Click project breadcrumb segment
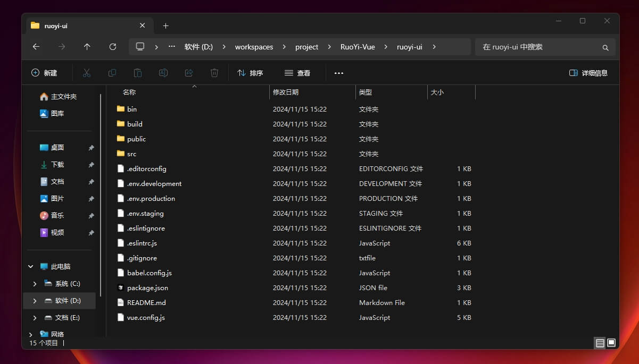This screenshot has height=364, width=639. [x=306, y=47]
